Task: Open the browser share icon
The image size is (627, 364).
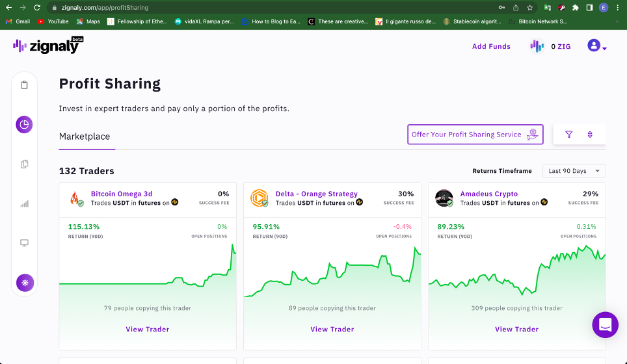Action: (516, 8)
